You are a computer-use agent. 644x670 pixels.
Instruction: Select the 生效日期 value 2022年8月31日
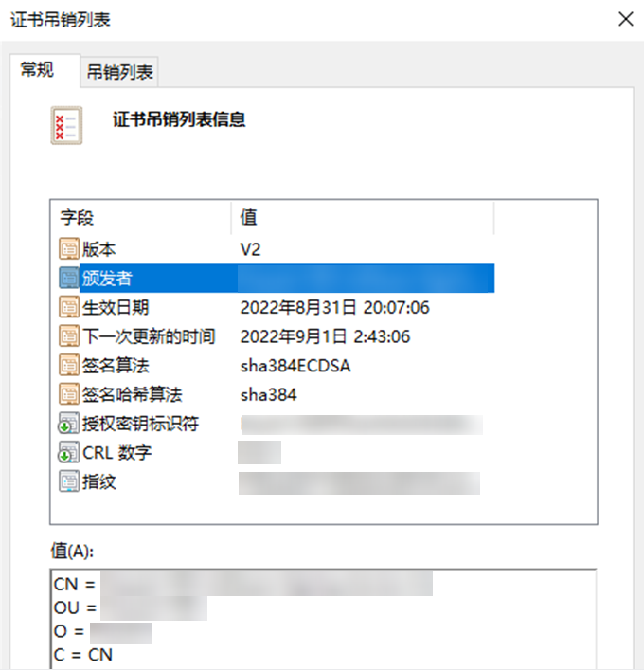tap(334, 308)
